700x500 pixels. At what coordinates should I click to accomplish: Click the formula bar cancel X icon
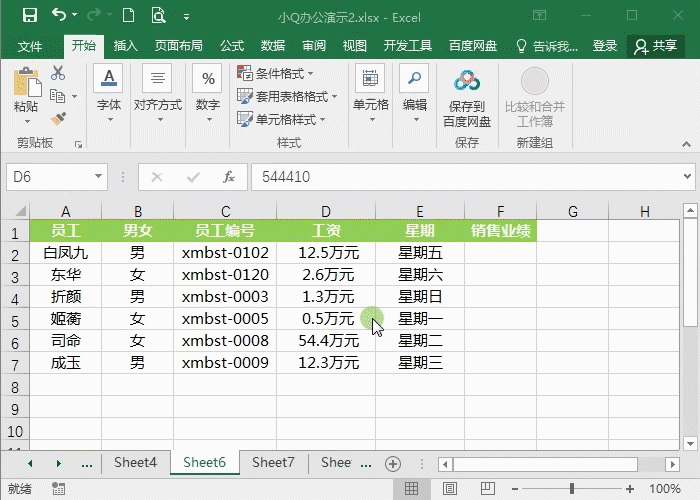[x=157, y=177]
